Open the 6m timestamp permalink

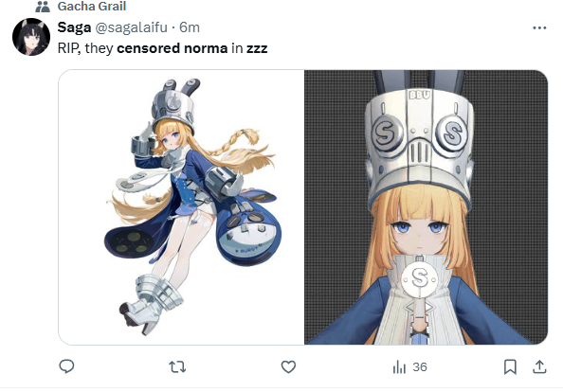coord(190,27)
